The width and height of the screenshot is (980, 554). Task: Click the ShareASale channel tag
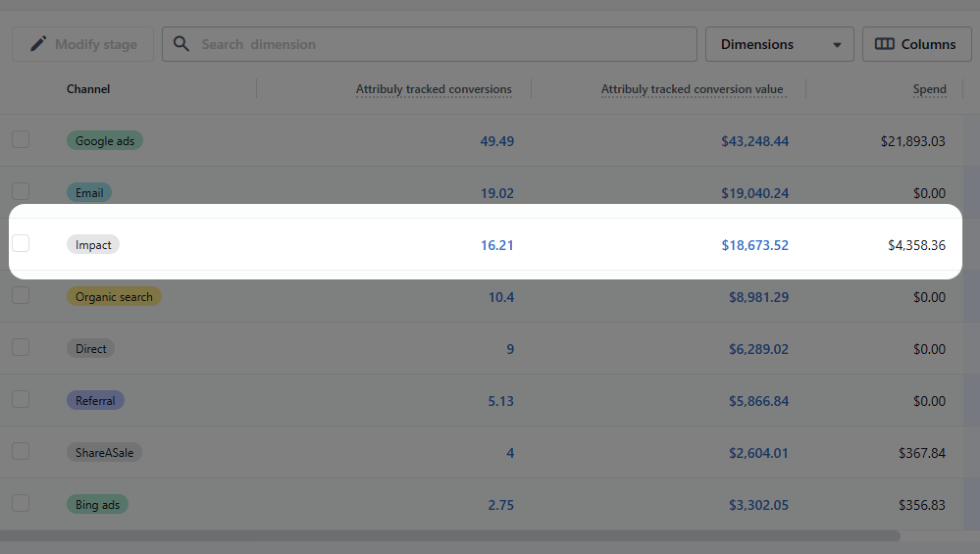[104, 452]
